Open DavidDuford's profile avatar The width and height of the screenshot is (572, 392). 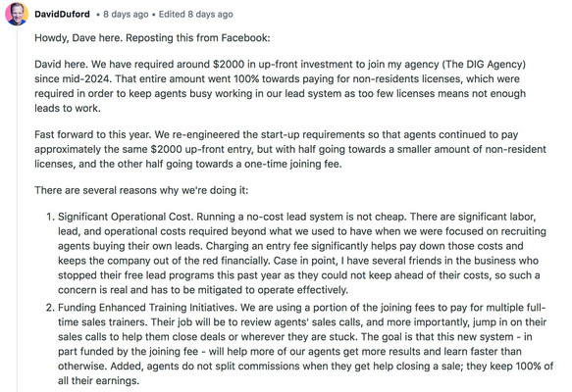17,14
